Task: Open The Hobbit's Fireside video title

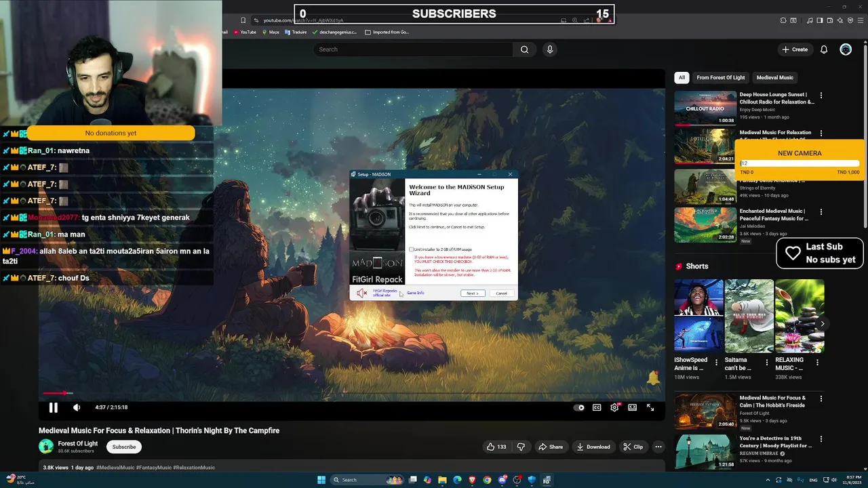Action: tap(773, 401)
